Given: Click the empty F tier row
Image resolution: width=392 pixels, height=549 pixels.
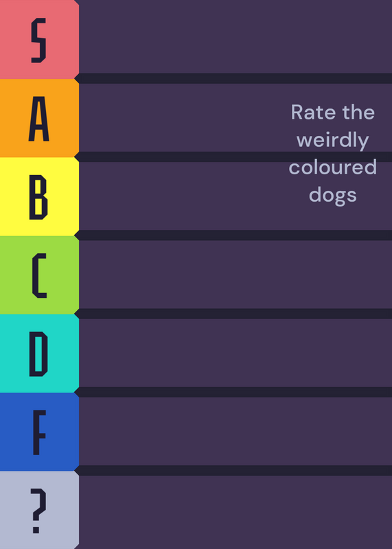Looking at the screenshot, I should click(x=235, y=432).
